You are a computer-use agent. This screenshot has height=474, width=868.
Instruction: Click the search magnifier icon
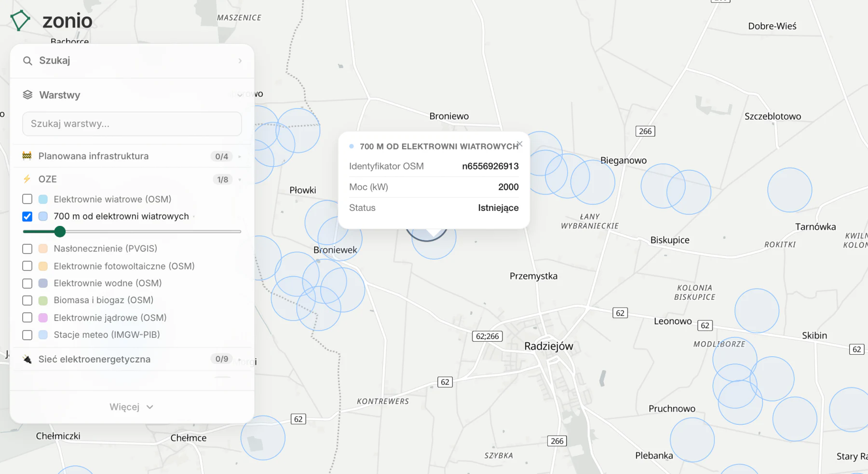click(27, 61)
